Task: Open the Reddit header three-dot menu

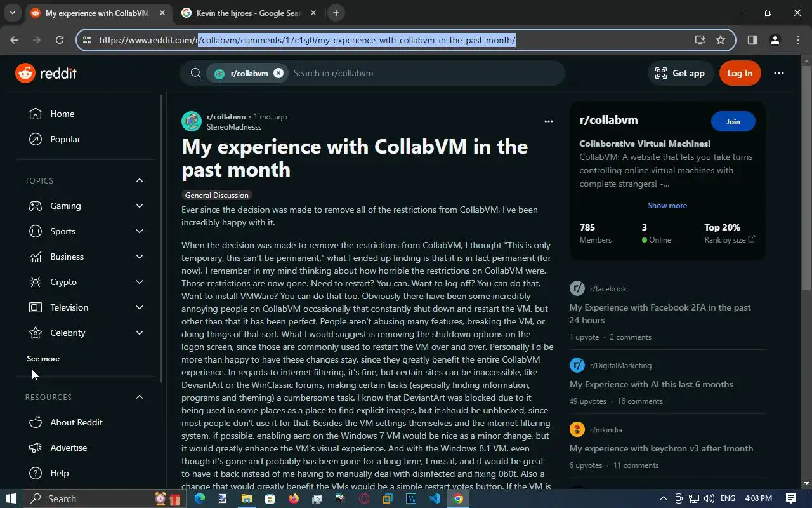Action: click(779, 73)
